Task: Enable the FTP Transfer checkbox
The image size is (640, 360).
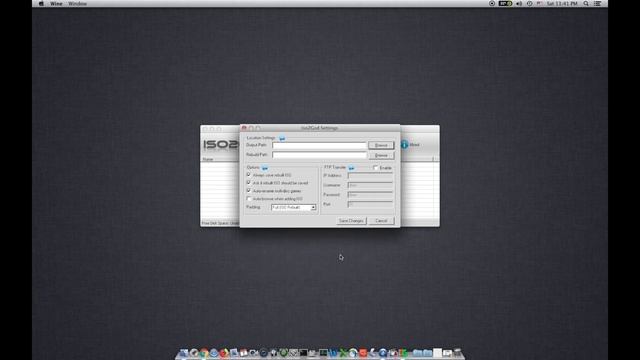Action: tap(376, 168)
